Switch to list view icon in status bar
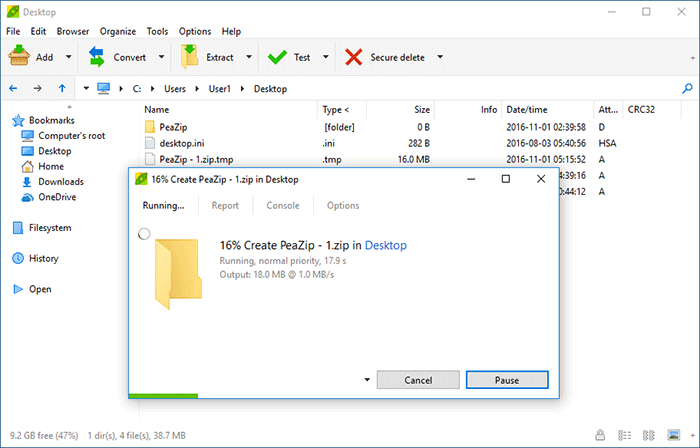Screen dimensions: 700x448 (x=649, y=435)
